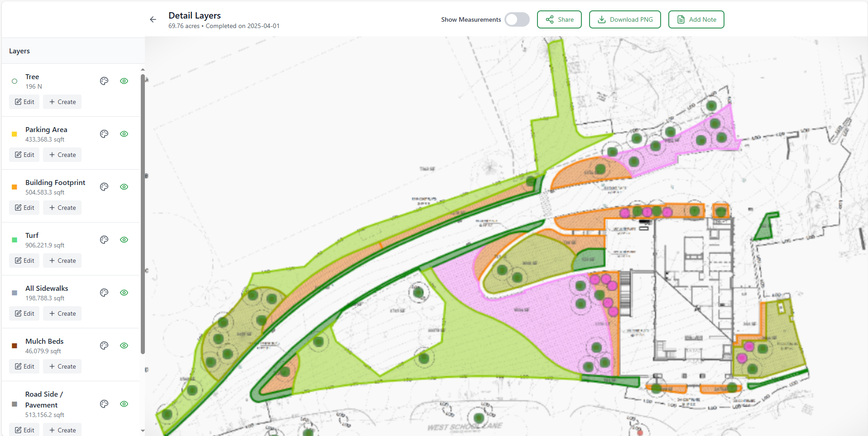868x436 pixels.
Task: Open palette icon for Building Footprint layer
Action: tap(104, 187)
